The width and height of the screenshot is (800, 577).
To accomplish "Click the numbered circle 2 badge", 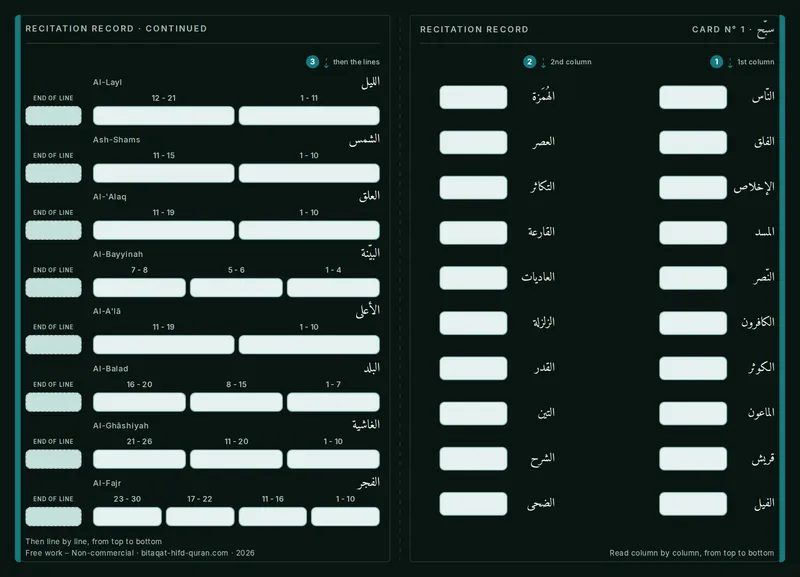I will tap(530, 62).
